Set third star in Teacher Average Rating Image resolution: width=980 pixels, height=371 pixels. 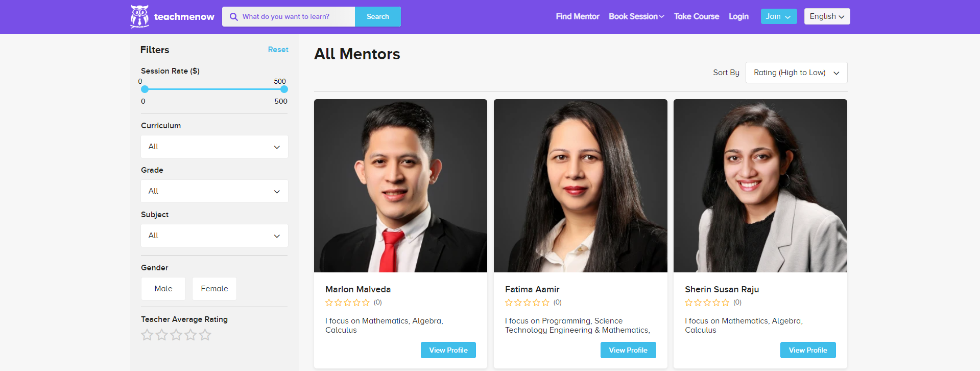click(176, 335)
